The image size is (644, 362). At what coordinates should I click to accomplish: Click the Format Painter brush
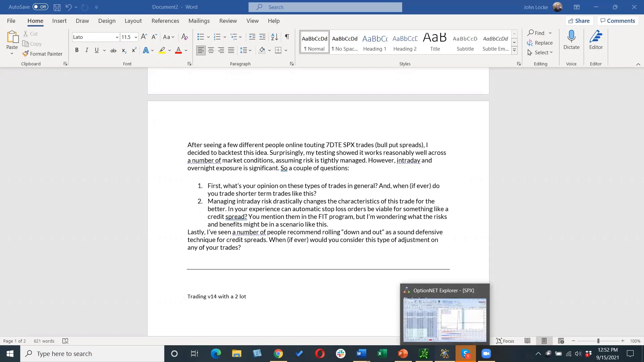pyautogui.click(x=42, y=54)
